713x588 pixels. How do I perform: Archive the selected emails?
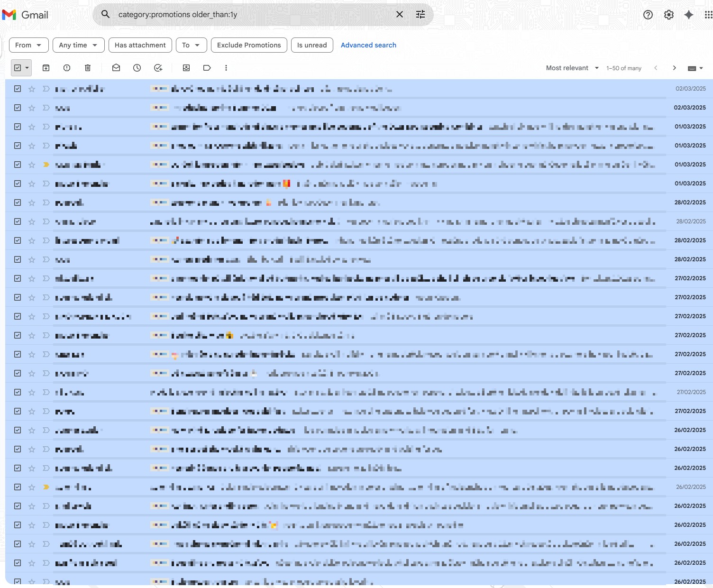pos(46,68)
